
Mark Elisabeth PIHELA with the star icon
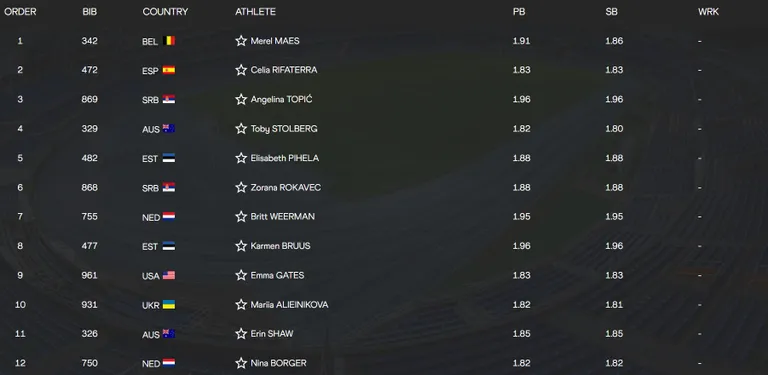coord(241,158)
